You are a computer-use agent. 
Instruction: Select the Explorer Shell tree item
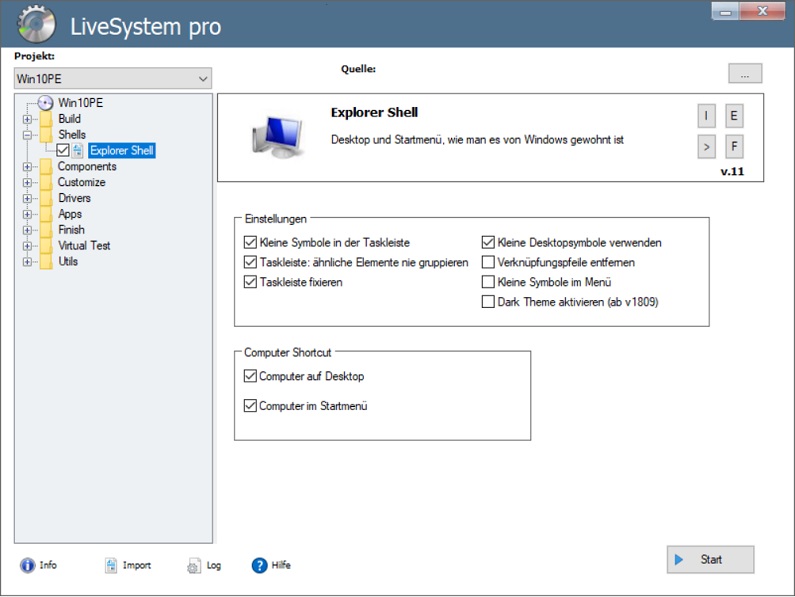click(122, 151)
